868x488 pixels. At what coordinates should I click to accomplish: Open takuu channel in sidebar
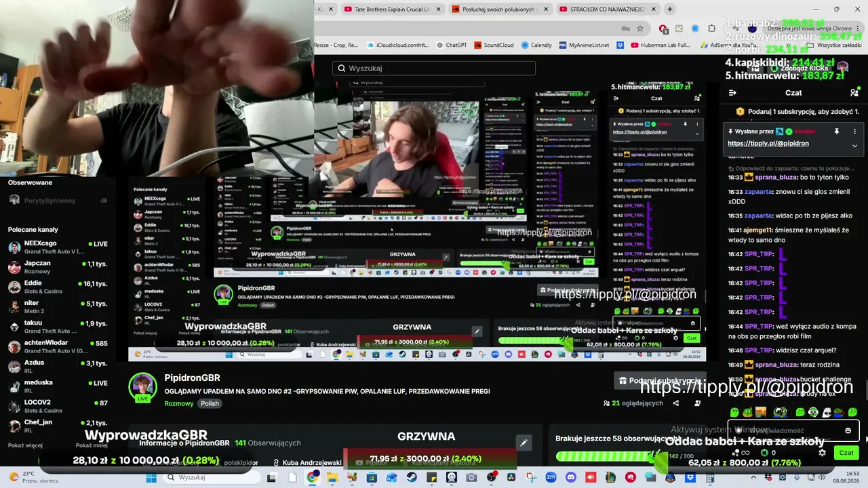pyautogui.click(x=58, y=327)
